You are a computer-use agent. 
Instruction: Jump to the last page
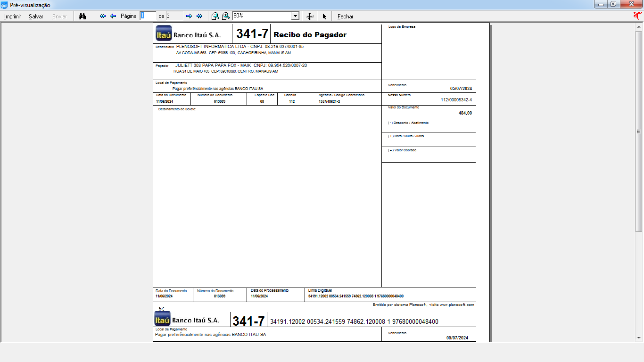(199, 16)
